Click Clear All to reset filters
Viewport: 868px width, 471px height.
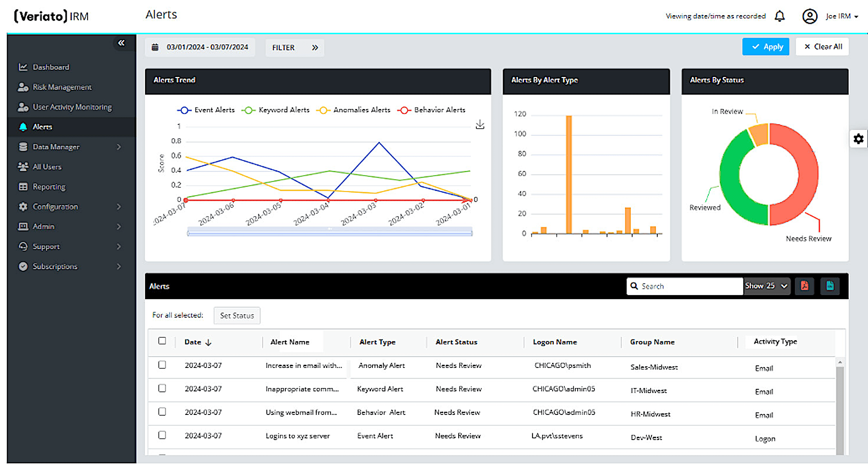pyautogui.click(x=822, y=46)
